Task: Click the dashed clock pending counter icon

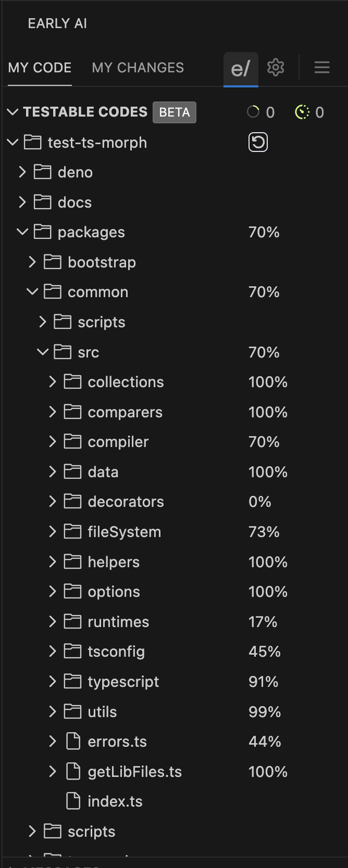Action: pos(302,112)
